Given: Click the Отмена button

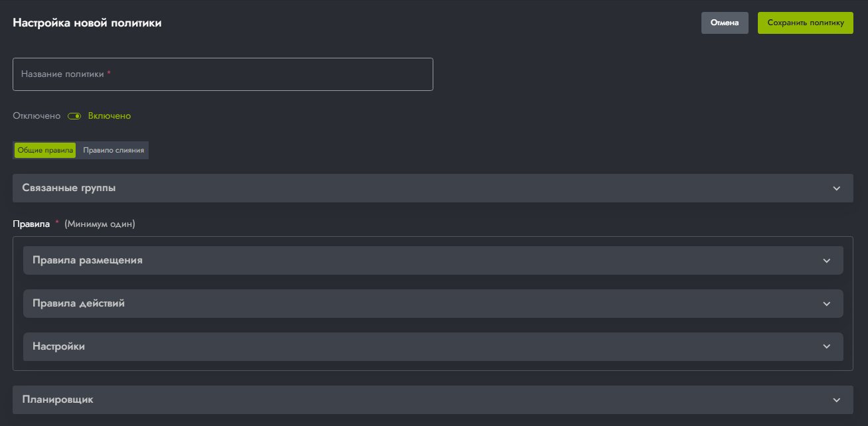Looking at the screenshot, I should 724,23.
